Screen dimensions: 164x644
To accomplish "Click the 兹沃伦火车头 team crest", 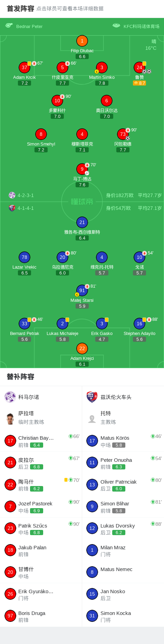I will tap(92, 397).
